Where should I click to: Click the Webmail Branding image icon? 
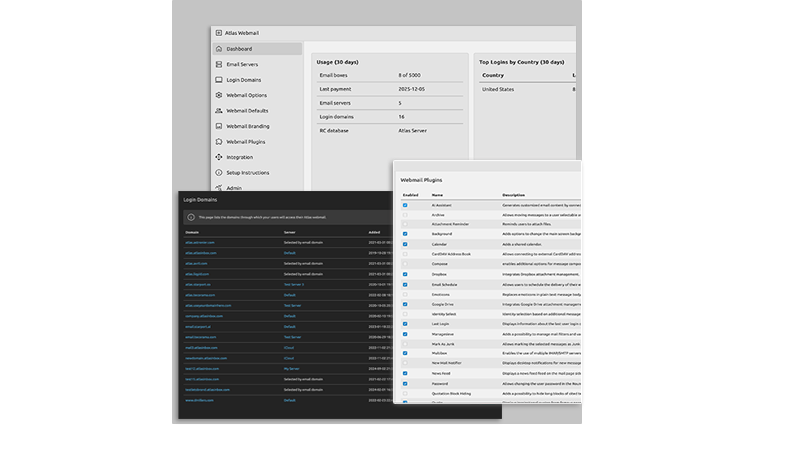(219, 126)
